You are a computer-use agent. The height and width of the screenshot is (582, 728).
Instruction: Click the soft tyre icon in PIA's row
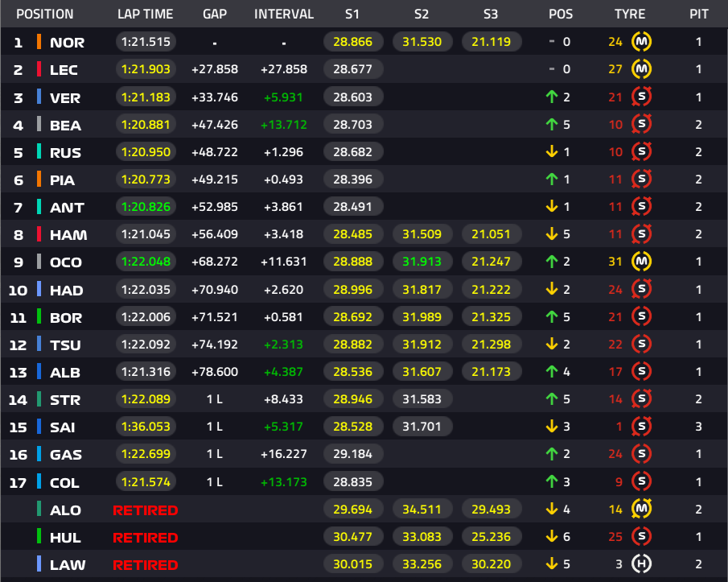point(641,179)
